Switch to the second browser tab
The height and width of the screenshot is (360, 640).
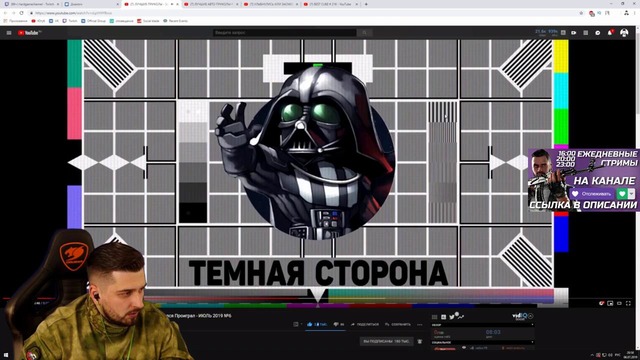(90, 4)
